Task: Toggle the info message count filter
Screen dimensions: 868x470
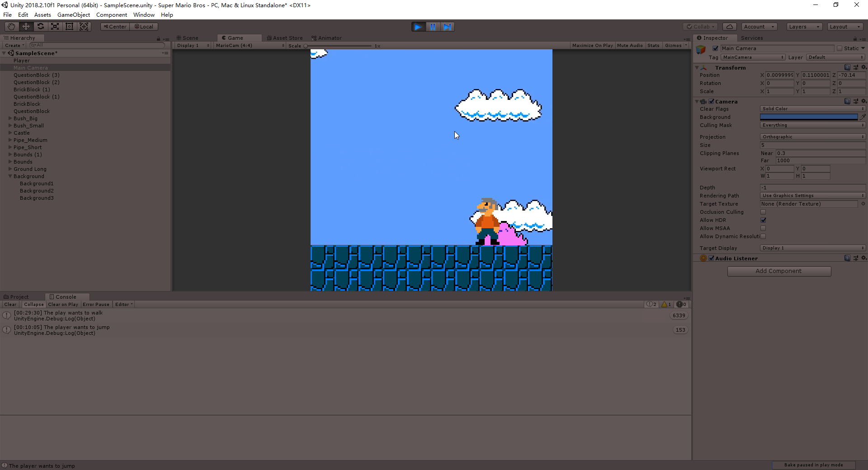Action: (651, 305)
